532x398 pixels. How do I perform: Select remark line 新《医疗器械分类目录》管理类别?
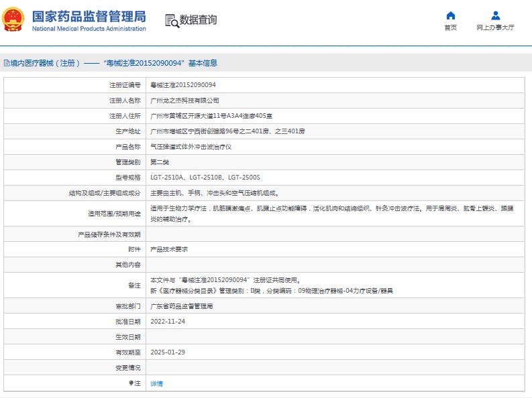coord(272,291)
